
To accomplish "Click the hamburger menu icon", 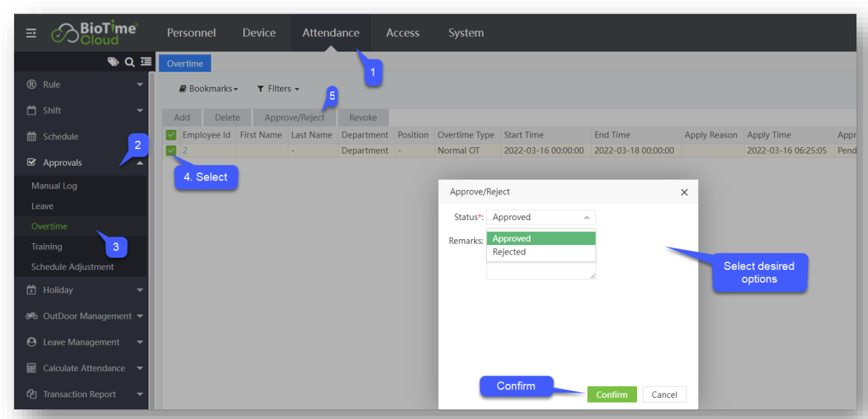I will (x=31, y=33).
